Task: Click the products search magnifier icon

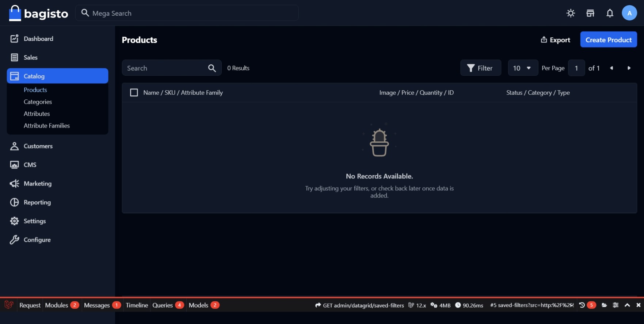Action: 212,68
